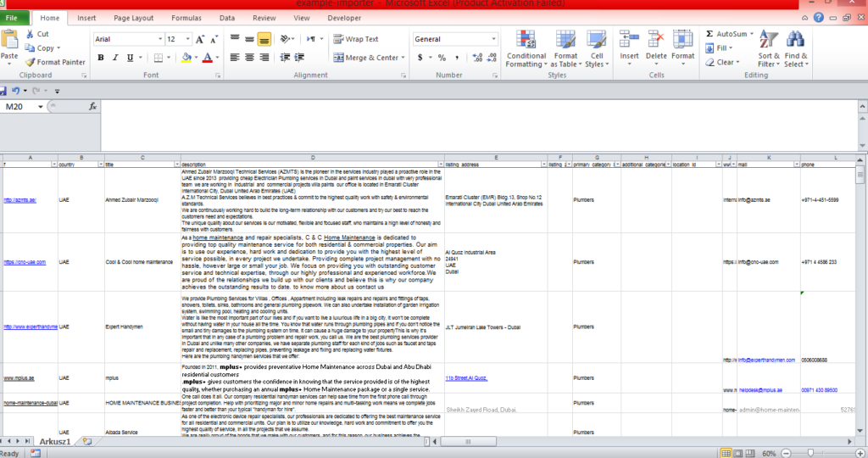This screenshot has height=458, width=868.
Task: Open the 11b Street,Al Quoz link
Action: point(467,378)
